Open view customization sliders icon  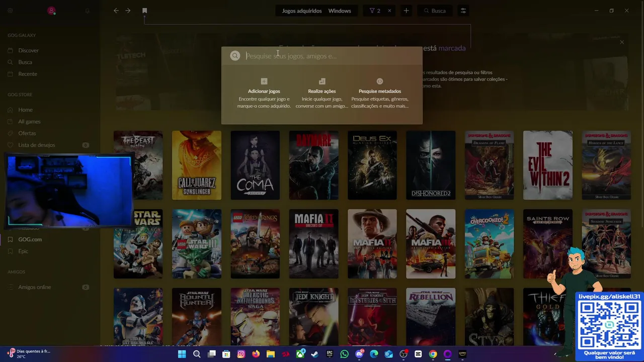tap(463, 11)
